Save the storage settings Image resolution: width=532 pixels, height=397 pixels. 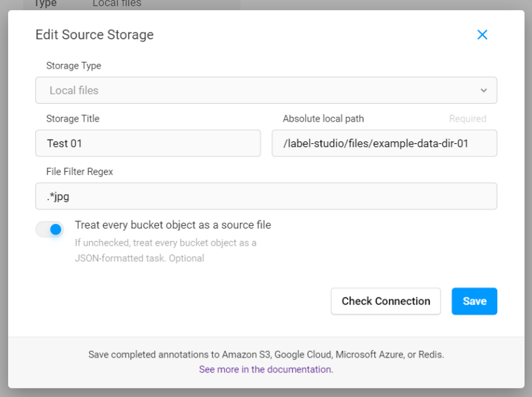[x=474, y=301]
